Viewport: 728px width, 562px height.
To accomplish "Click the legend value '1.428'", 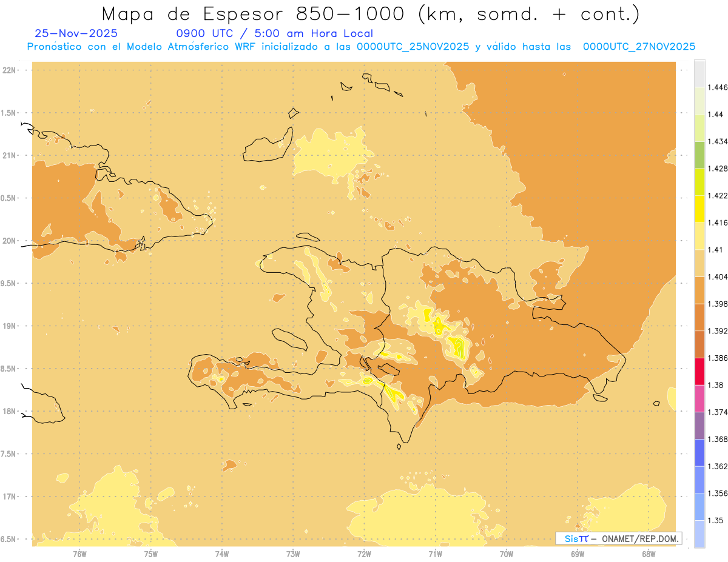I will pos(718,169).
